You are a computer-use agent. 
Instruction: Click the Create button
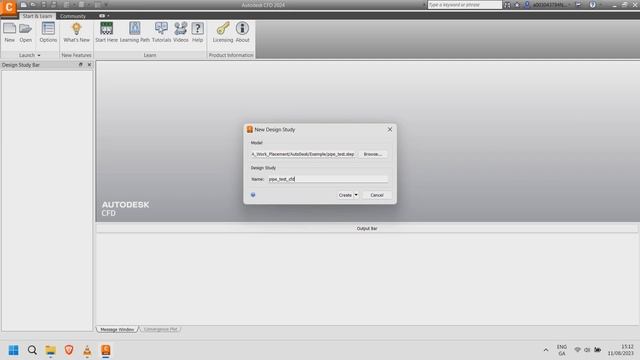[345, 195]
